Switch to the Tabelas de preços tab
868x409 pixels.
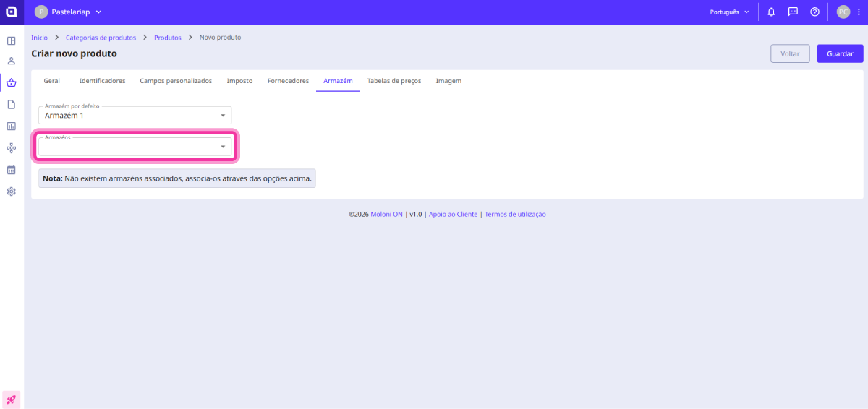(393, 81)
